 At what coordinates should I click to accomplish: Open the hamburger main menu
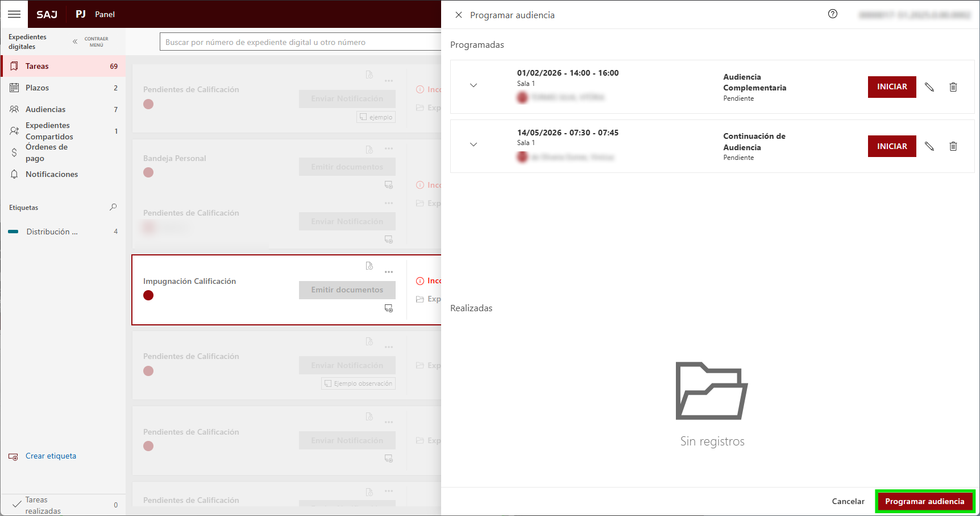click(x=14, y=14)
